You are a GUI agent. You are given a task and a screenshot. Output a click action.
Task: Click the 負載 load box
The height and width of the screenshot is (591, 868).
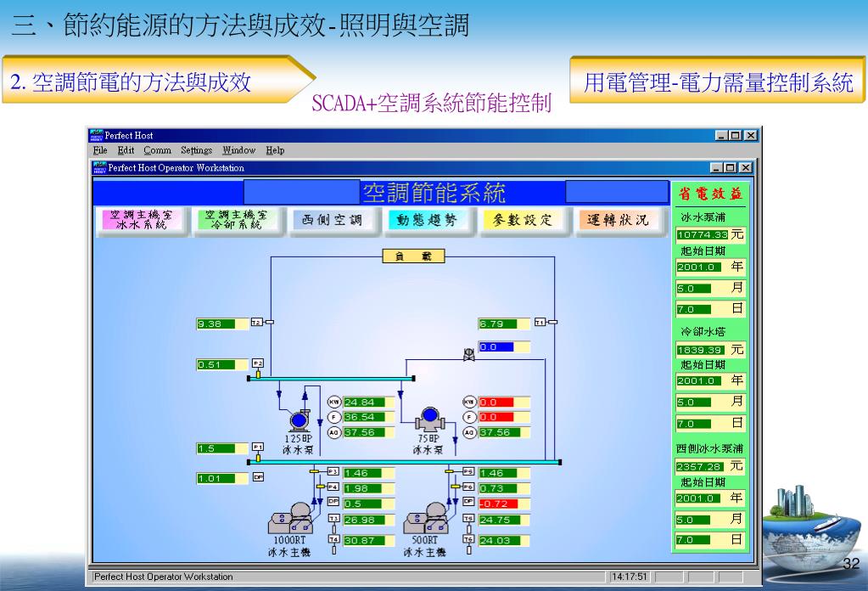coord(413,256)
